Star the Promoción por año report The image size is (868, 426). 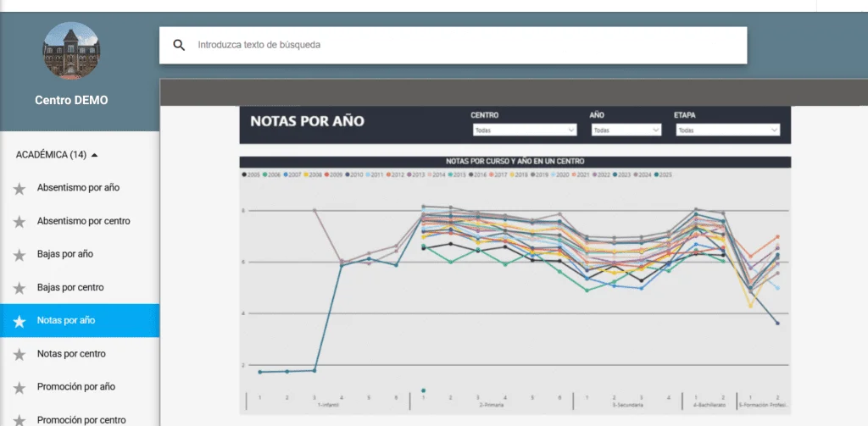coord(19,387)
